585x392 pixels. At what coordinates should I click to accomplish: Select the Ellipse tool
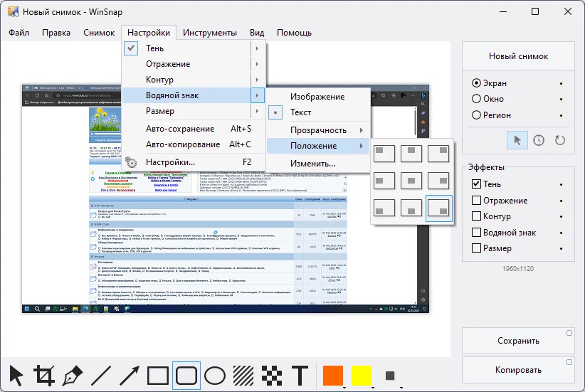pos(215,376)
